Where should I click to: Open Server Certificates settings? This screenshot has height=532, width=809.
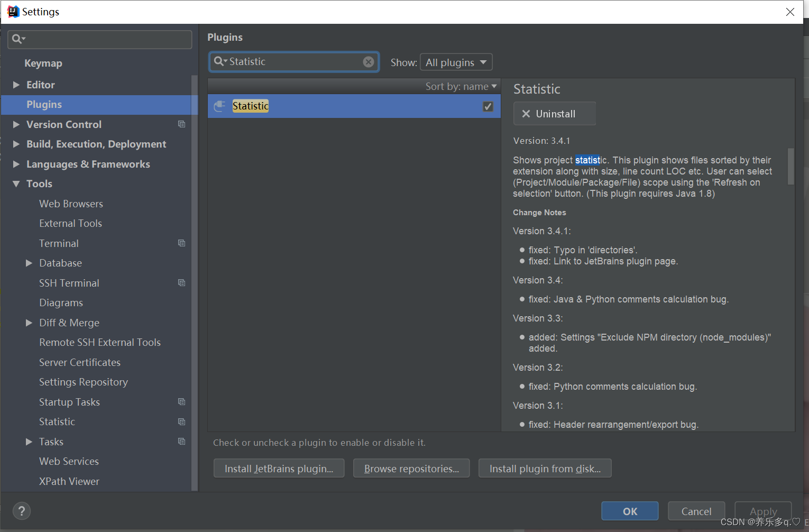click(x=80, y=362)
